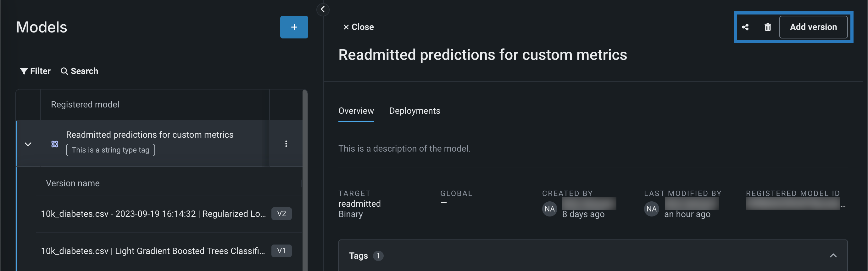
Task: Click the truncated Registered Model ID ellipsis
Action: pos(843,205)
